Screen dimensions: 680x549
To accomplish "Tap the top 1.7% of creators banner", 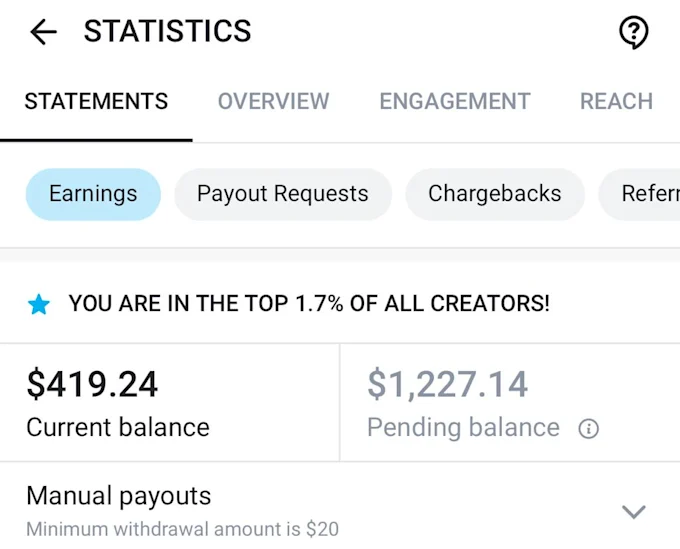I will [x=309, y=304].
